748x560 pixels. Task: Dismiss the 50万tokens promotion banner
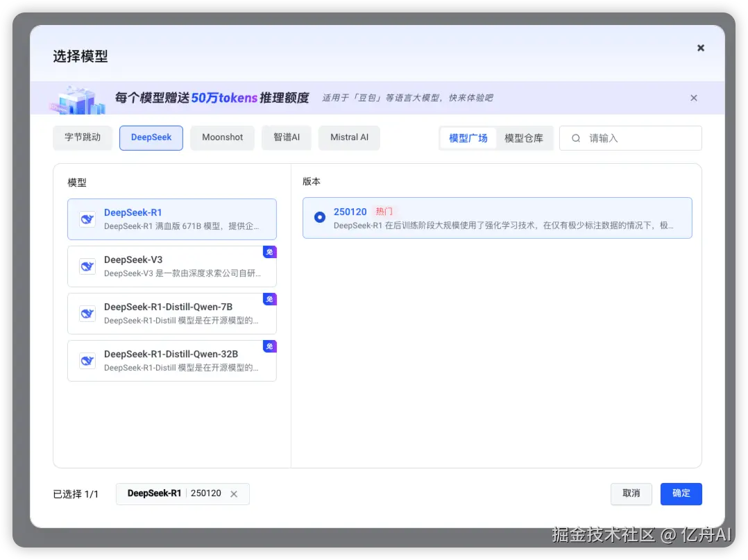pyautogui.click(x=694, y=98)
